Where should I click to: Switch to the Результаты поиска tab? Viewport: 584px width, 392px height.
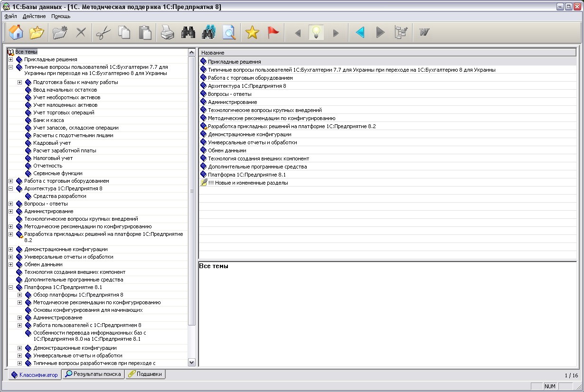[x=94, y=374]
